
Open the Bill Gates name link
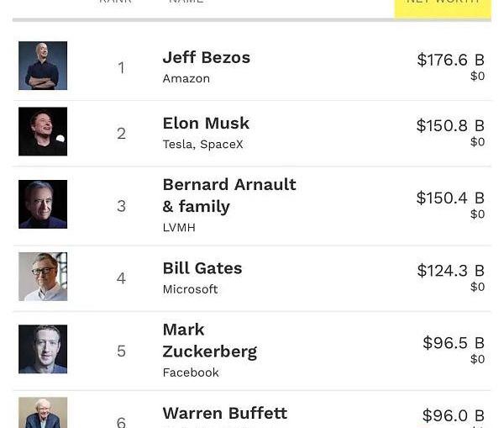(202, 268)
